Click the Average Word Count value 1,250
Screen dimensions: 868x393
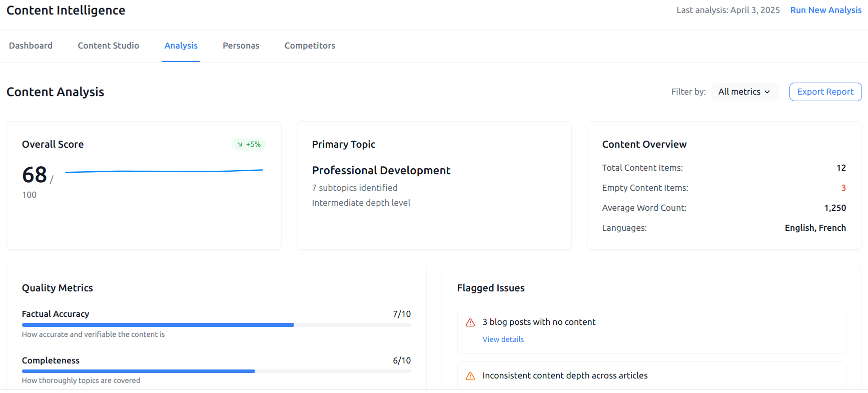click(x=835, y=208)
